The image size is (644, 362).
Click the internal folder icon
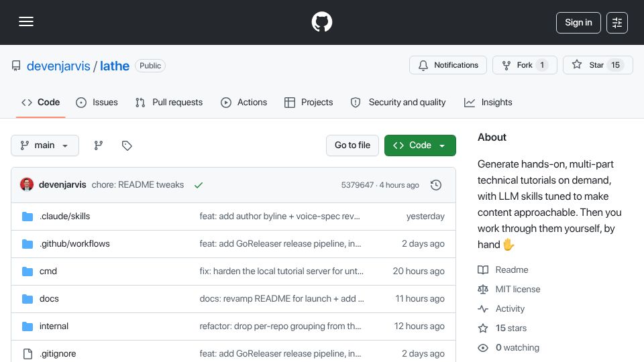tap(28, 326)
